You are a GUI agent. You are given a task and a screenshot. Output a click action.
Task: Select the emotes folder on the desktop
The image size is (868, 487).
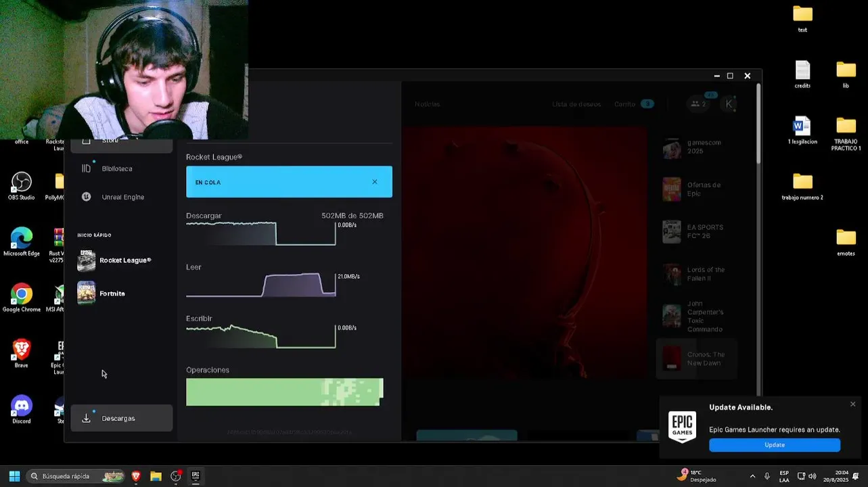(846, 243)
